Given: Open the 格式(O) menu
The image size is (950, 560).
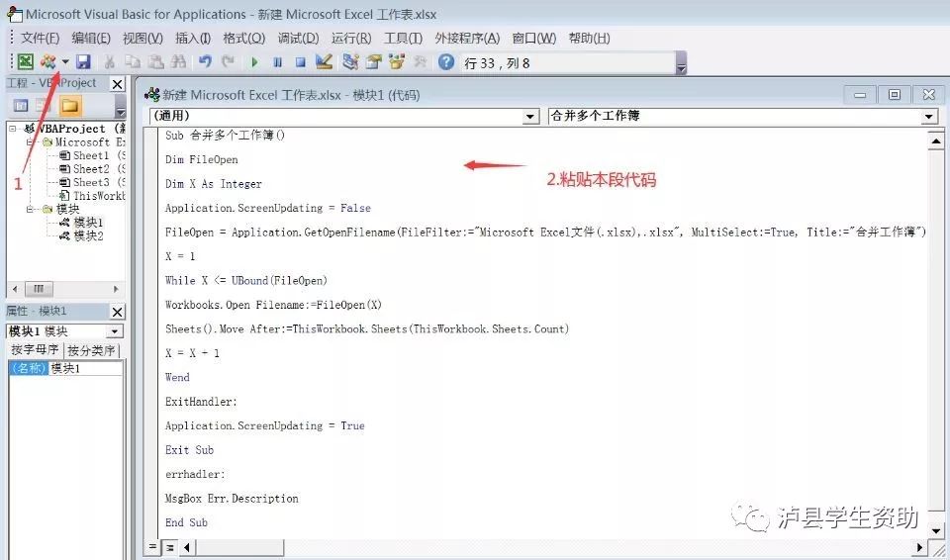Looking at the screenshot, I should click(x=243, y=39).
